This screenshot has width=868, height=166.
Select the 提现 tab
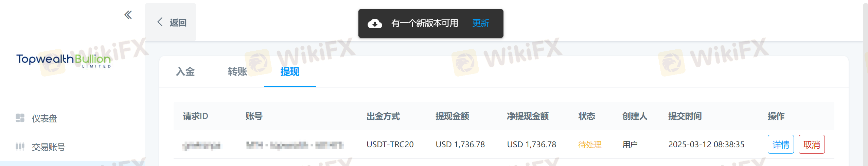coord(290,71)
